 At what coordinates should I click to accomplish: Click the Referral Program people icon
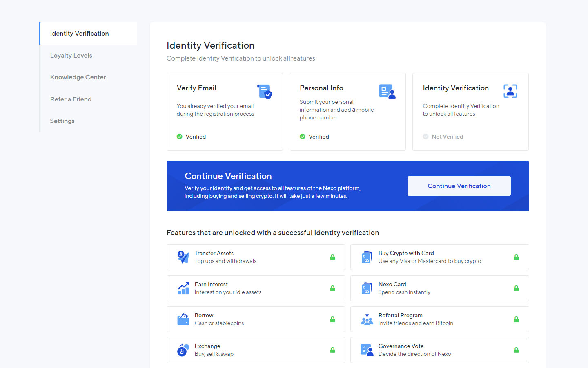pyautogui.click(x=367, y=319)
